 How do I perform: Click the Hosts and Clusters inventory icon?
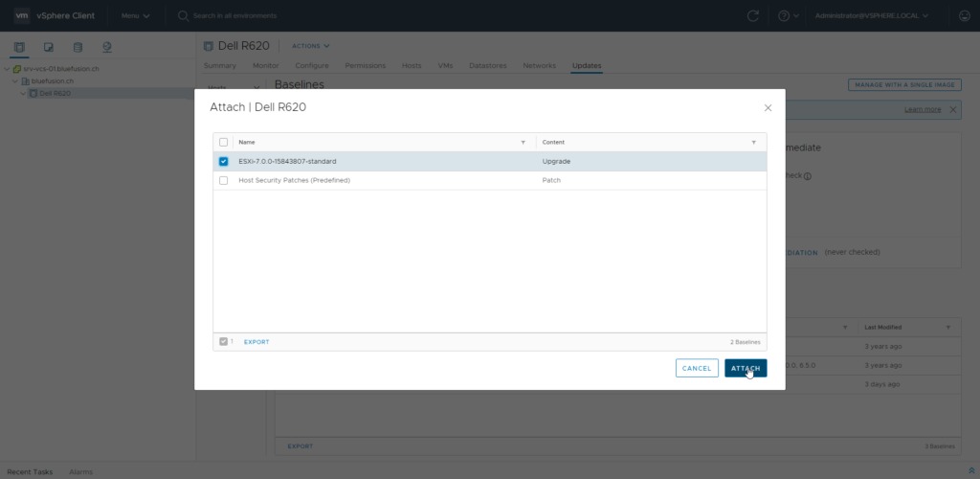(x=18, y=47)
